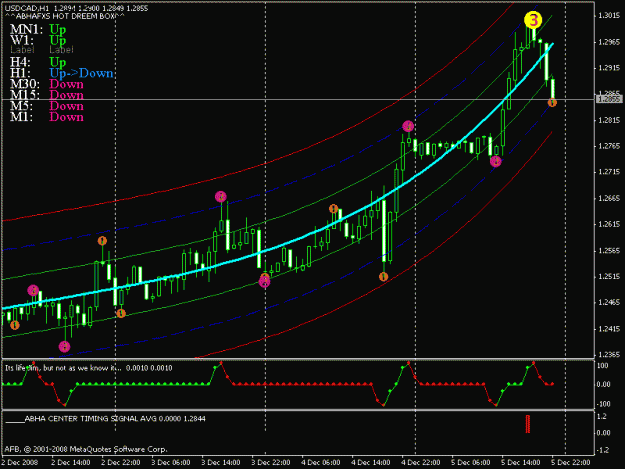The height and width of the screenshot is (469, 625).
Task: Select the orange marker on the current price line
Action: click(552, 103)
